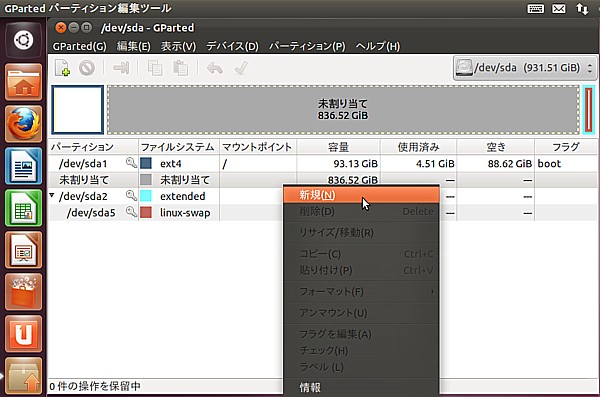The height and width of the screenshot is (397, 600).
Task: Open the 編集(E) menu
Action: click(134, 46)
